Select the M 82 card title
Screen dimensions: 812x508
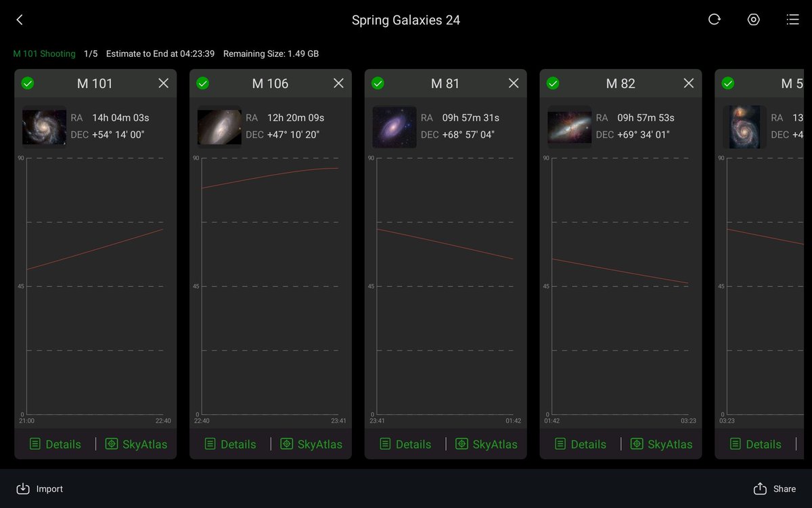621,83
